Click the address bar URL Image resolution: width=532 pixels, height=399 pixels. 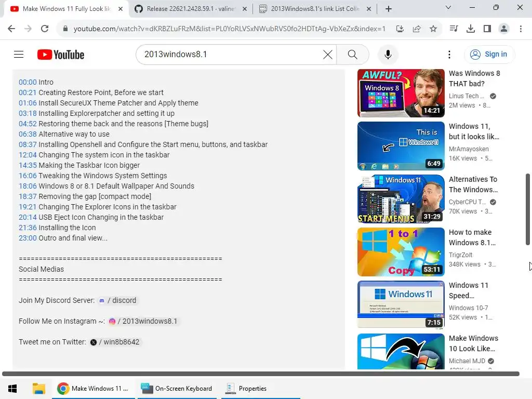click(x=229, y=29)
